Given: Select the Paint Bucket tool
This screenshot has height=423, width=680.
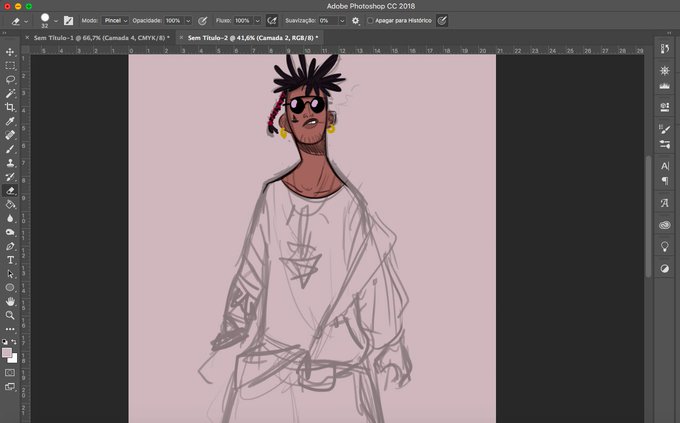Looking at the screenshot, I should click(10, 204).
